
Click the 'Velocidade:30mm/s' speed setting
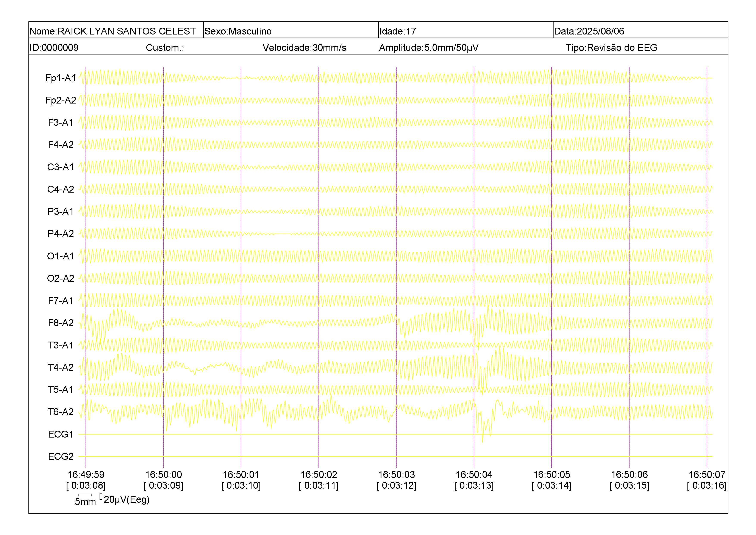pos(304,47)
